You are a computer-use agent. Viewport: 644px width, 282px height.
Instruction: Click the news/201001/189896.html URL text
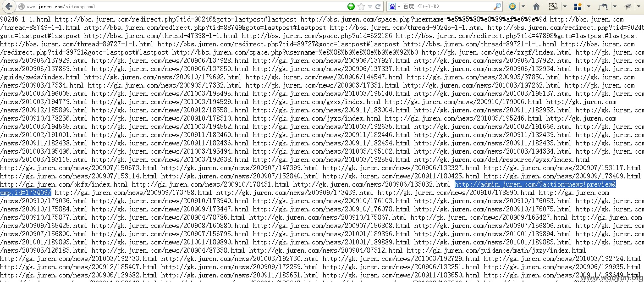331,234
